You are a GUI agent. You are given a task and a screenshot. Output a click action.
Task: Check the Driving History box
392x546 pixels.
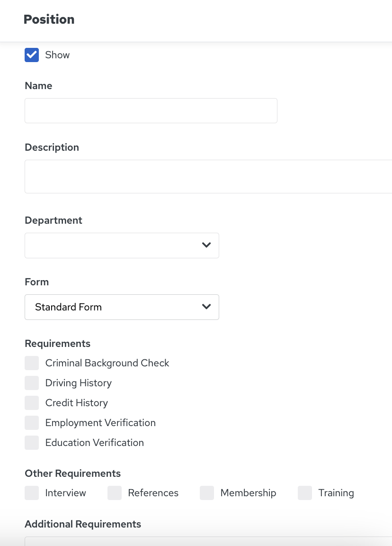click(32, 383)
